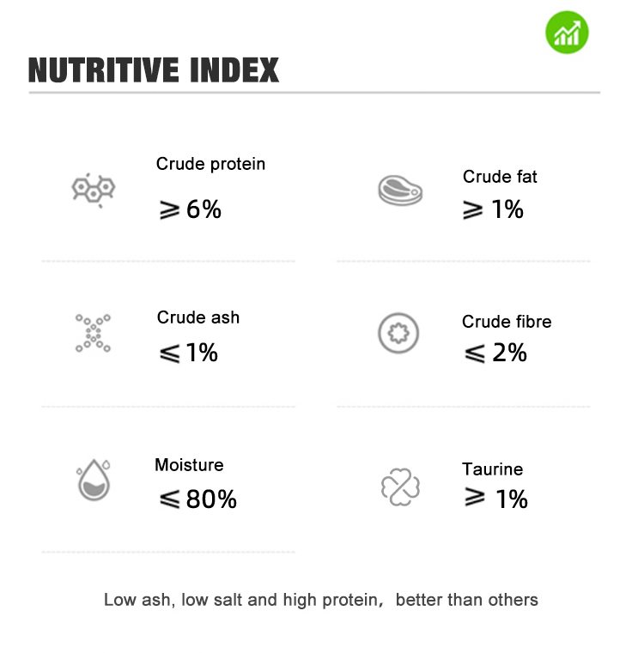
Task: Select the Crude fat label
Action: (500, 177)
